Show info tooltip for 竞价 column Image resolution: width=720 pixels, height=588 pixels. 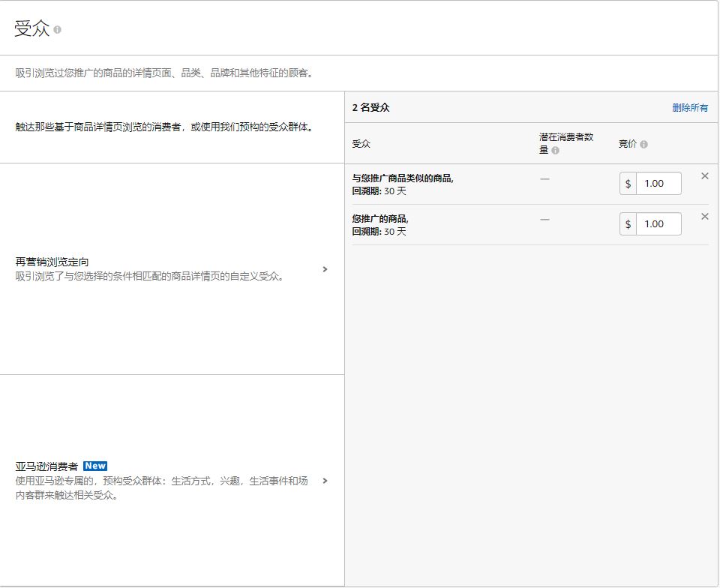[x=643, y=144]
